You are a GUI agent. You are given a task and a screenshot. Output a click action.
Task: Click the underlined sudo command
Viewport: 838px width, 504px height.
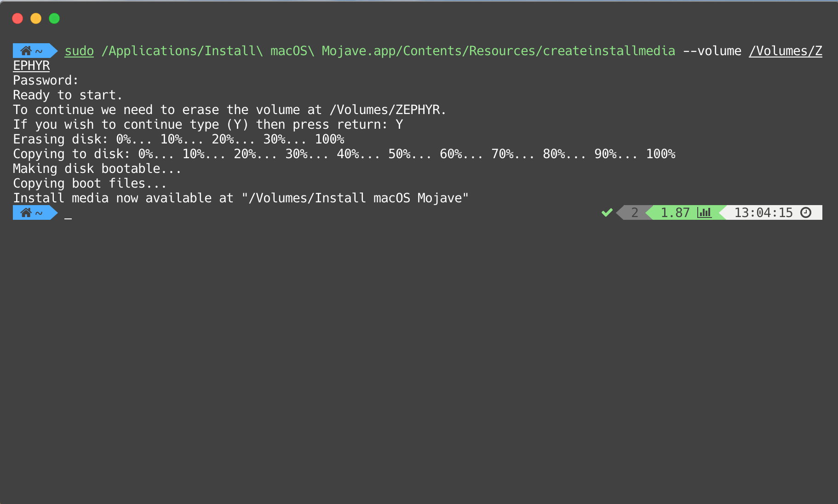pyautogui.click(x=79, y=51)
